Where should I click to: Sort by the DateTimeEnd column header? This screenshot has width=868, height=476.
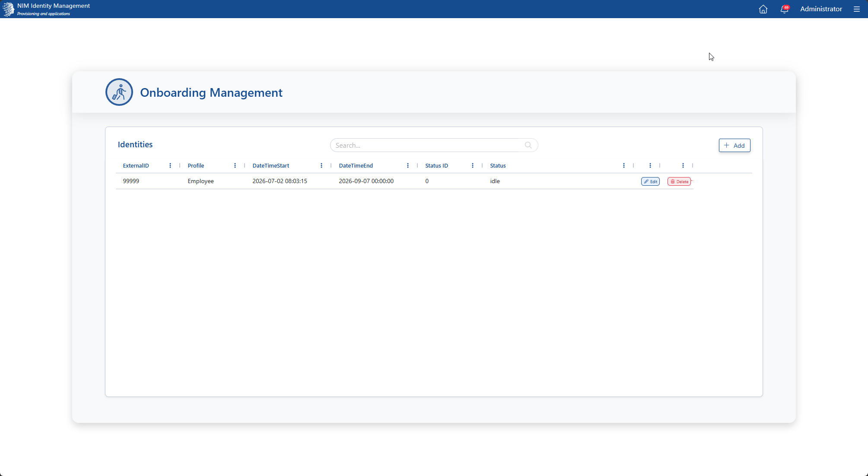(x=356, y=165)
